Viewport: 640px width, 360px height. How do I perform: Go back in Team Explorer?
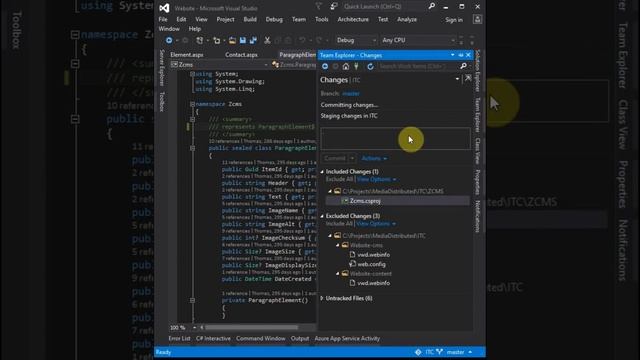(x=325, y=66)
